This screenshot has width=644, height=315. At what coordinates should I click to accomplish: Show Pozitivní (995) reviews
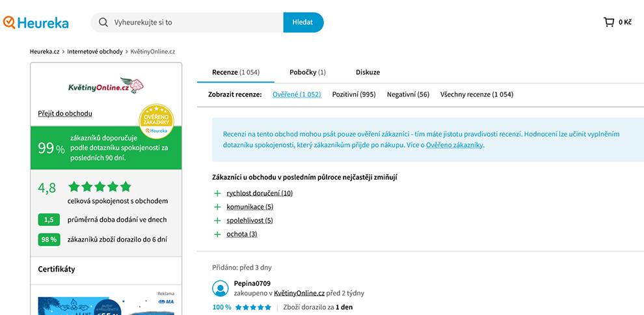[354, 94]
